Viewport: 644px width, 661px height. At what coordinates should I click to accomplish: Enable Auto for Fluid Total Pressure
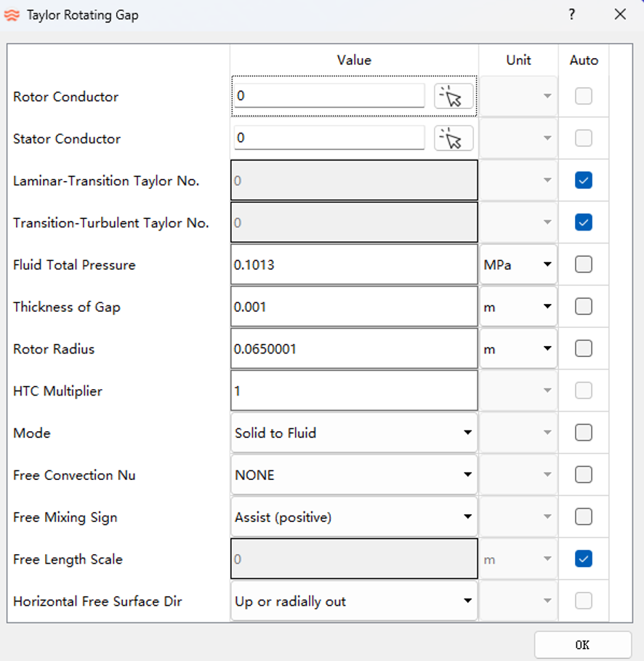pyautogui.click(x=583, y=265)
